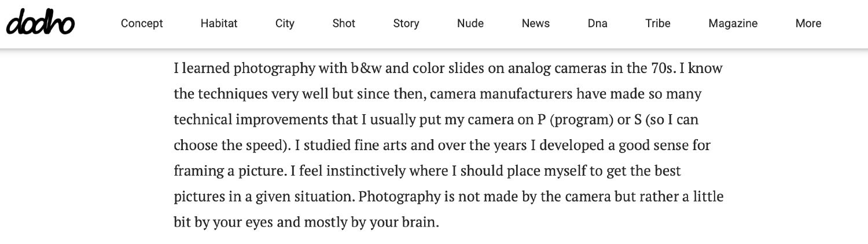Click the dodho logo
868x244 pixels.
coord(41,24)
